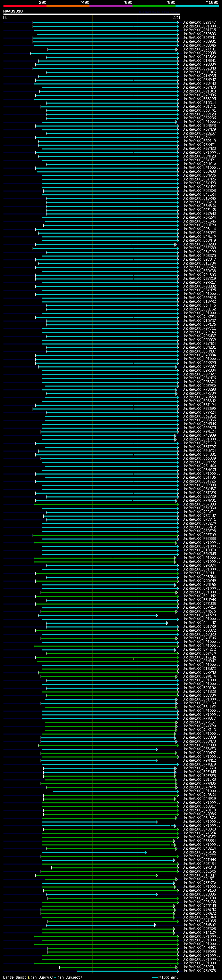The width and height of the screenshot is (222, 980).
Task: Select hit label UniRef100_C1N8H1
Action: tap(199, 60)
